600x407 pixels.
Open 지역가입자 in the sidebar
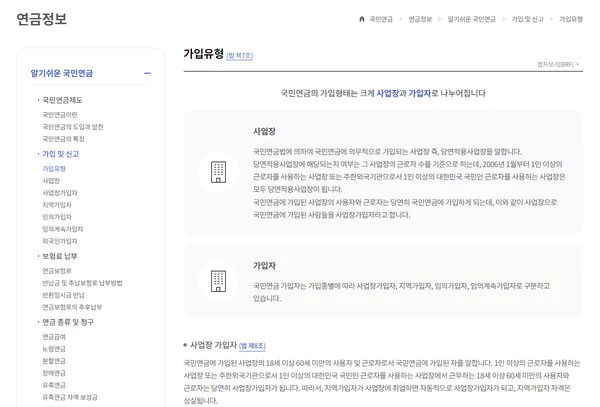point(57,205)
